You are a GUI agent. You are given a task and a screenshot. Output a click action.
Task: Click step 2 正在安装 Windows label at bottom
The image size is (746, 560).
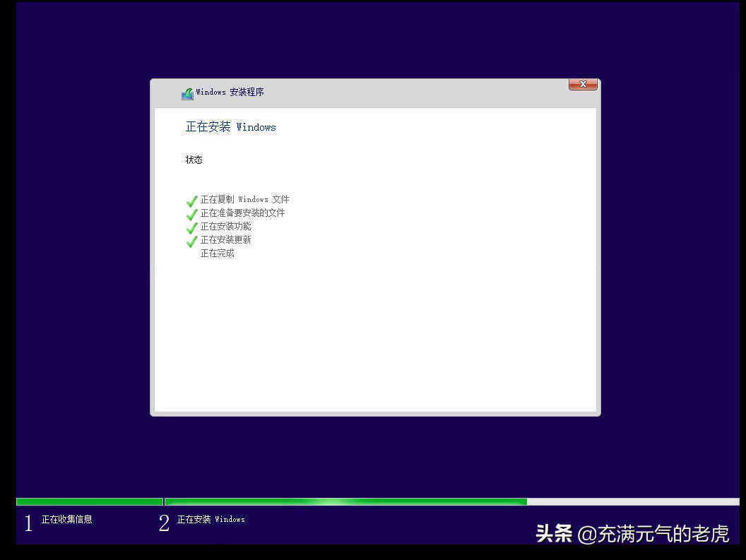211,519
